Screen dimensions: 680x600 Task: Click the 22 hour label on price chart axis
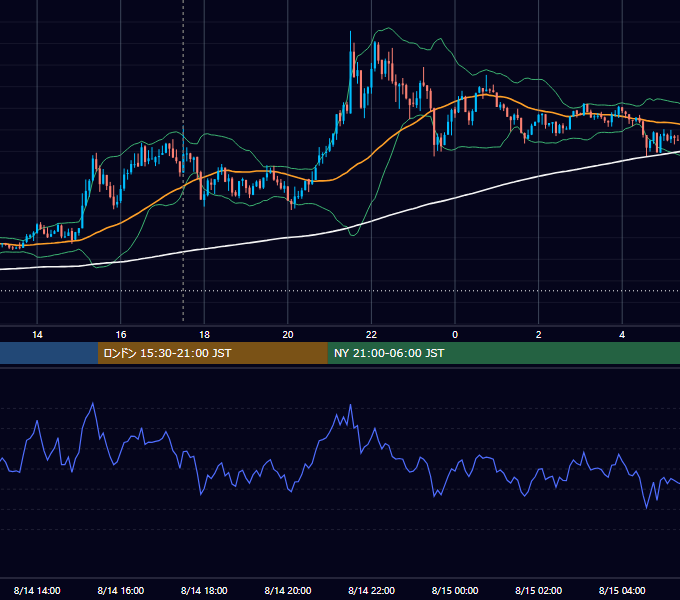coord(371,335)
